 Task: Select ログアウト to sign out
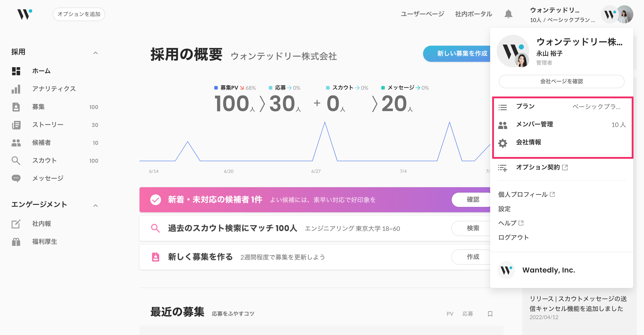513,237
